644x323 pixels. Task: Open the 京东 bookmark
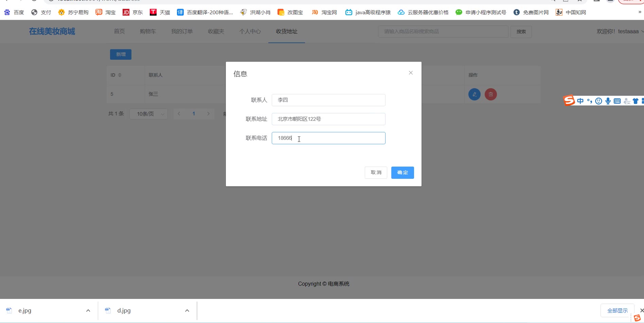[133, 13]
